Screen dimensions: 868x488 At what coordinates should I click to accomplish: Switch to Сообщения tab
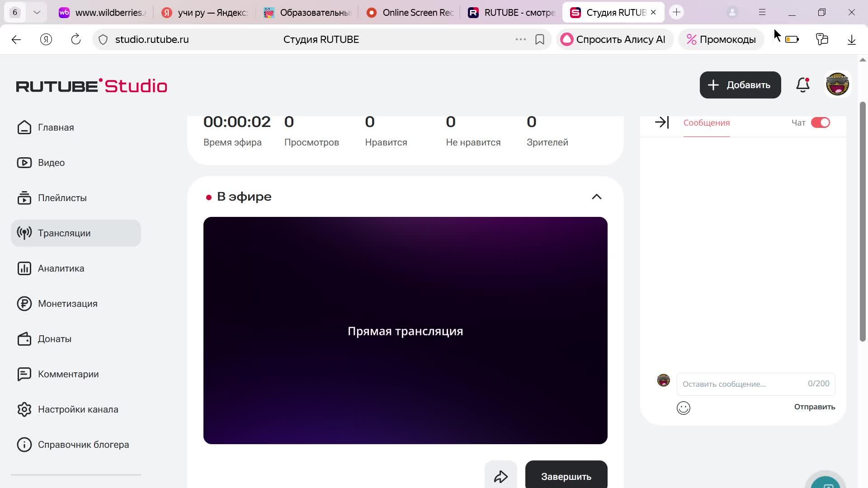coord(706,123)
